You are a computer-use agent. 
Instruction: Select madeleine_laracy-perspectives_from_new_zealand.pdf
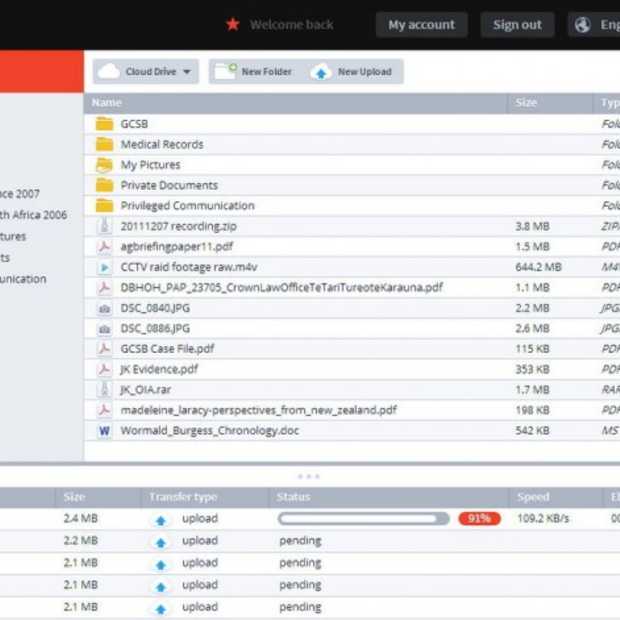pyautogui.click(x=259, y=410)
